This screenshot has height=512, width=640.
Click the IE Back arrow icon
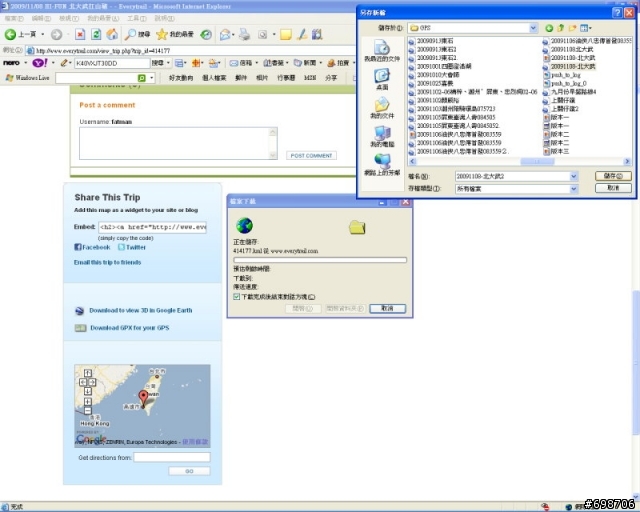[10, 34]
